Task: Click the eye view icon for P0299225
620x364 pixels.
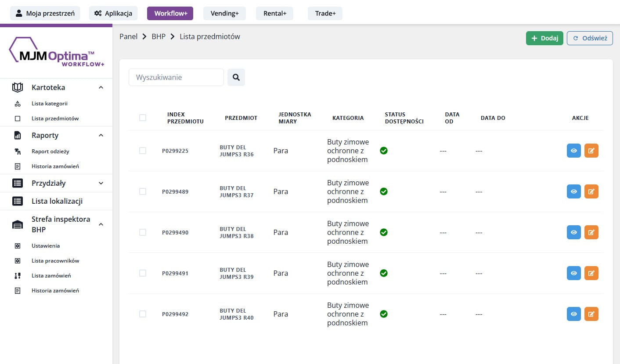Action: click(x=573, y=151)
